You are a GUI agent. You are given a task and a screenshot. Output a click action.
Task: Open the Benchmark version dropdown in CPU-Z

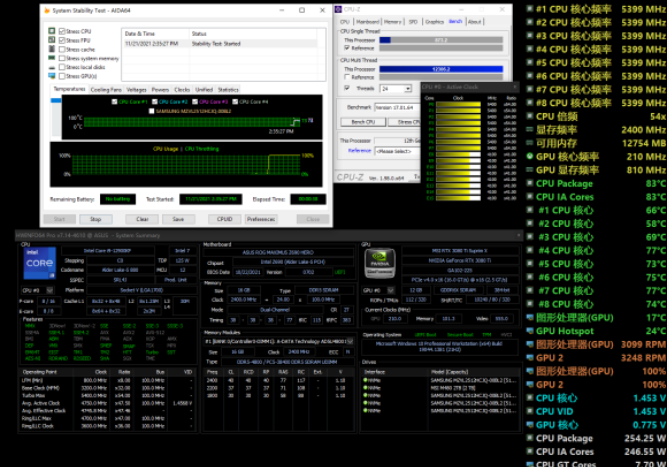pos(397,107)
